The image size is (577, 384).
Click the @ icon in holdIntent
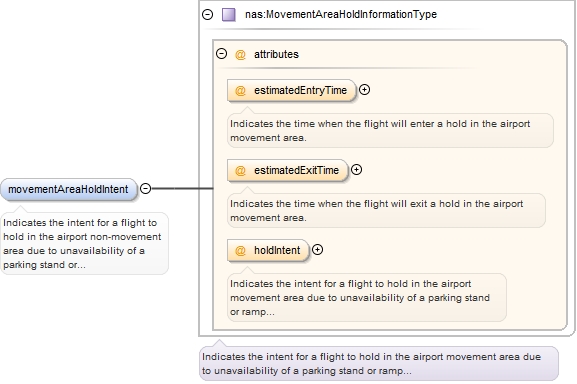(240, 250)
